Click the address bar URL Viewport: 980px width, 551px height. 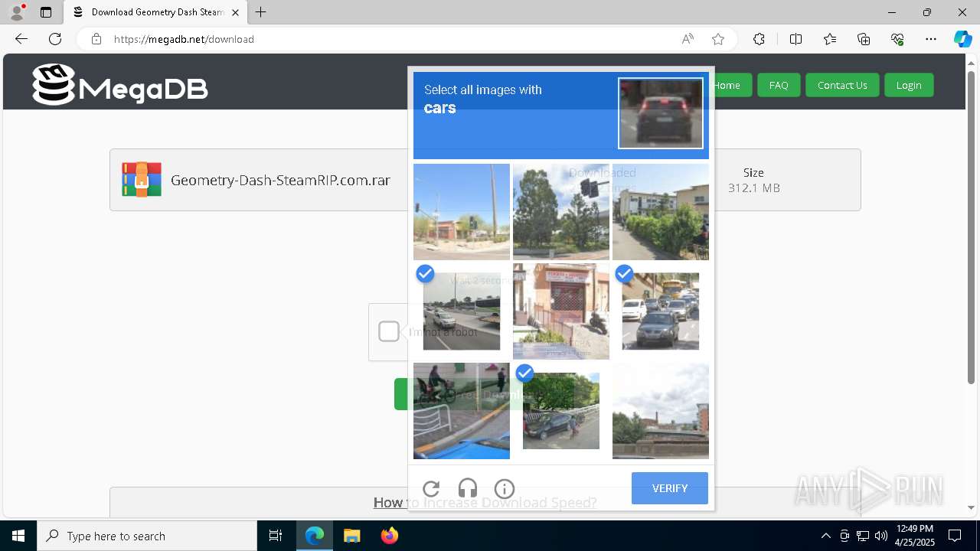(x=184, y=39)
